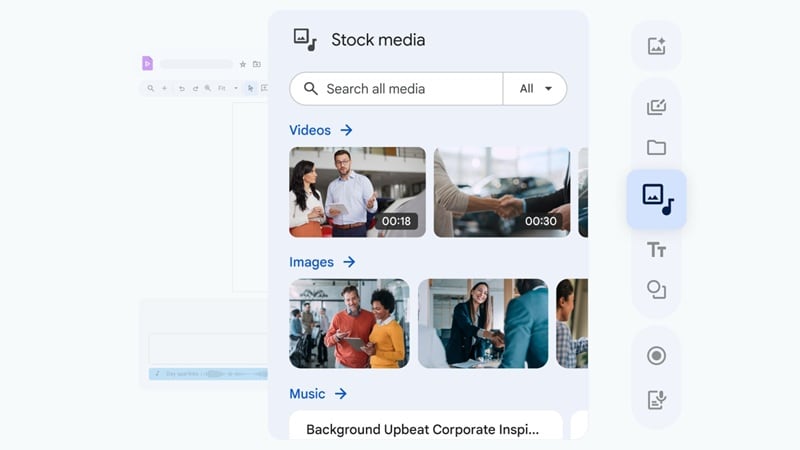Viewport: 800px width, 450px height.
Task: Expand the Videos section arrow
Action: 346,130
